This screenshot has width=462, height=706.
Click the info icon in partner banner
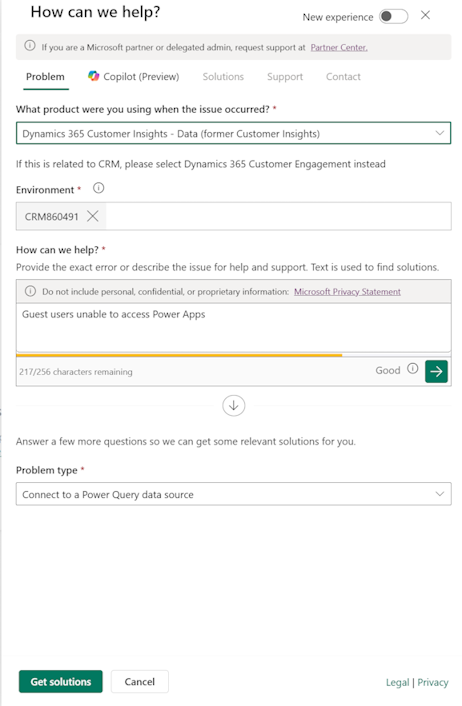click(30, 46)
